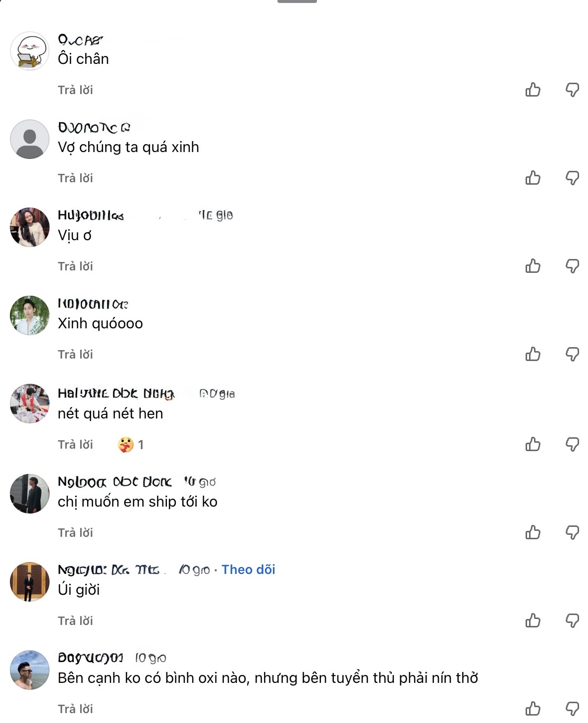
Task: Dislike the 'Ôi chân' comment
Action: click(572, 90)
